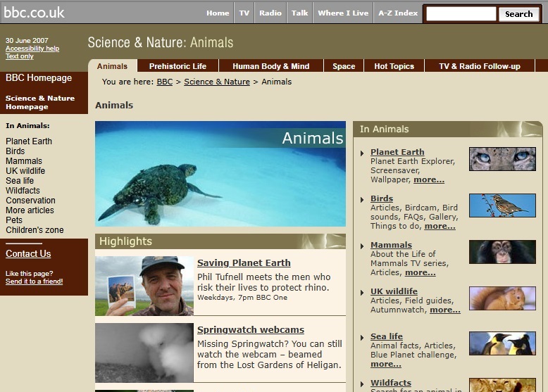Screen dimensions: 548x392
Task: Open the A-Z Index navigation item
Action: tap(398, 13)
